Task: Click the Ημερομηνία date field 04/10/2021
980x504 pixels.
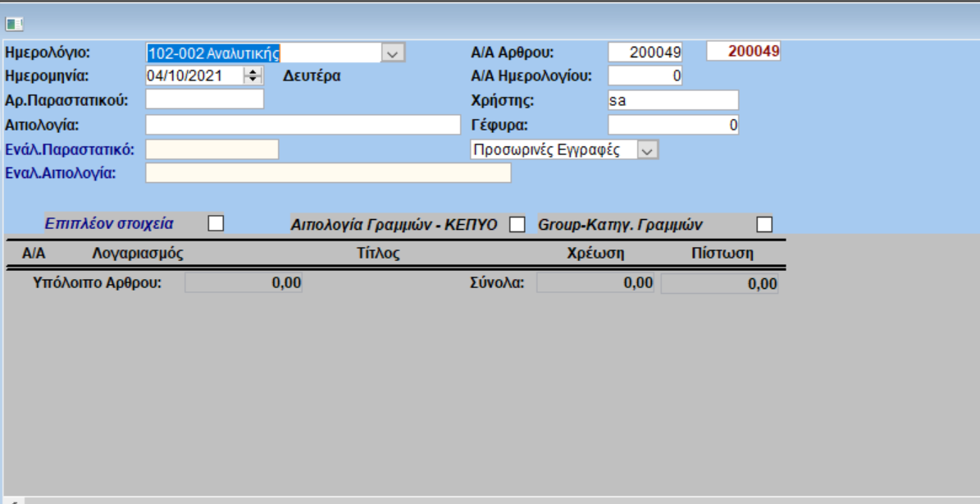Action: [x=194, y=76]
